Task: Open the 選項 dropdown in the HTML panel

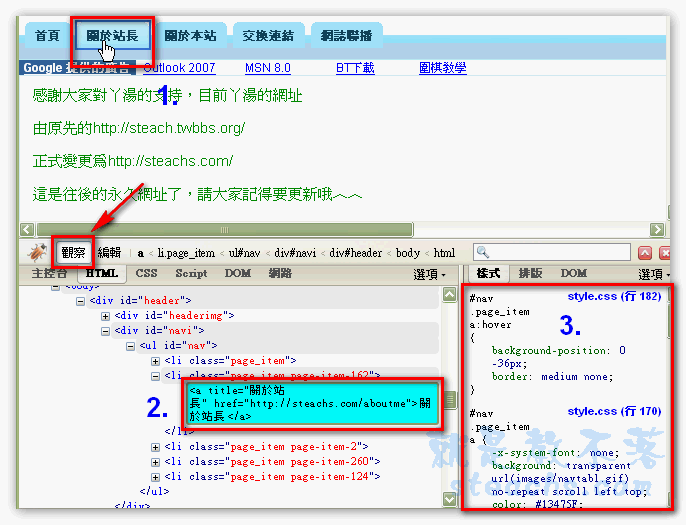Action: point(430,274)
